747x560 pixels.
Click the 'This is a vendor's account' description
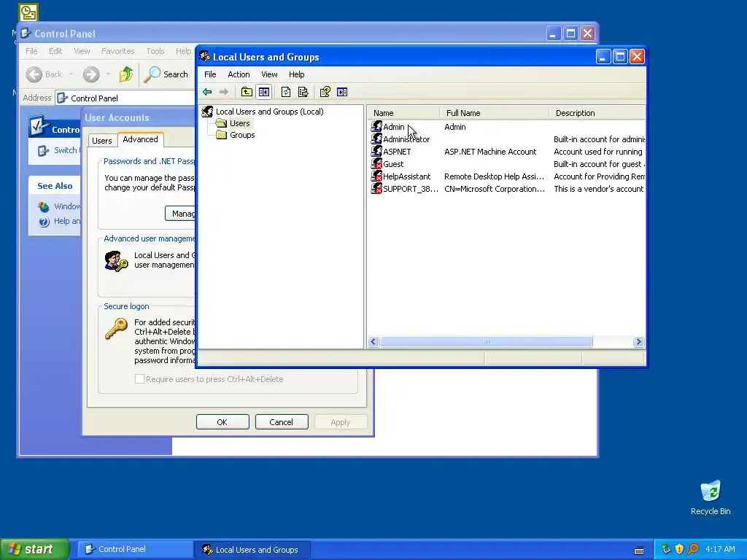pos(598,189)
